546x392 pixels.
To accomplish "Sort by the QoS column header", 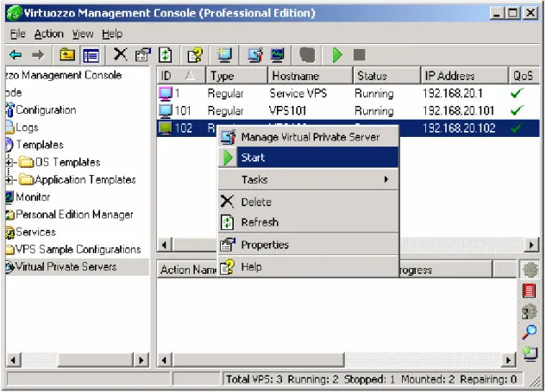I will click(524, 76).
